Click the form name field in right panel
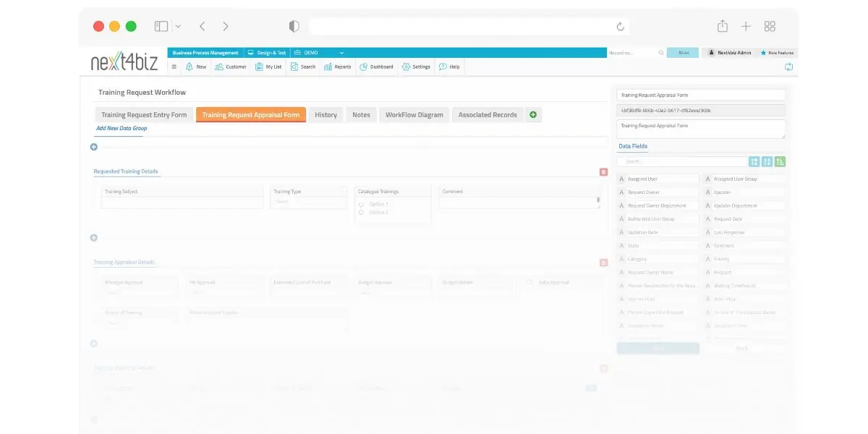Viewport: 868px width, 434px height. pyautogui.click(x=701, y=95)
